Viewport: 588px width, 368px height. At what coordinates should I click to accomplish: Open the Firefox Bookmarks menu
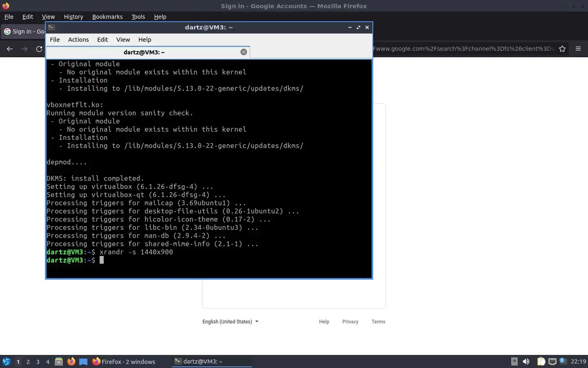click(107, 17)
